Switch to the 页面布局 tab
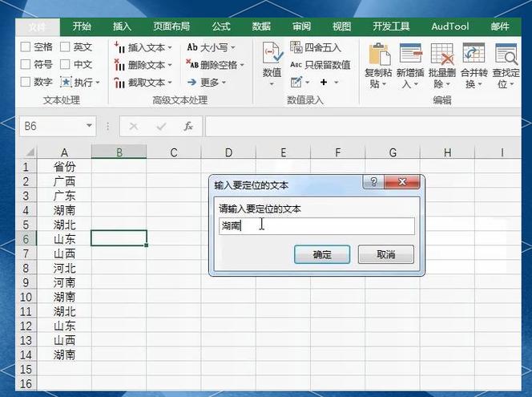This screenshot has height=397, width=532. click(171, 26)
